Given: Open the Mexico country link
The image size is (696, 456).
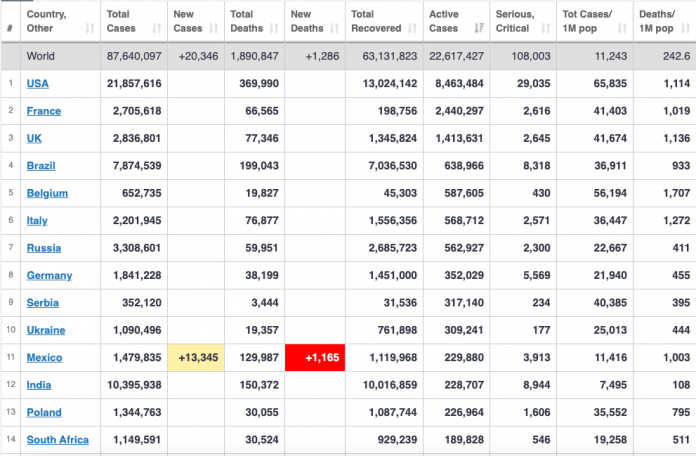Looking at the screenshot, I should click(x=44, y=357).
